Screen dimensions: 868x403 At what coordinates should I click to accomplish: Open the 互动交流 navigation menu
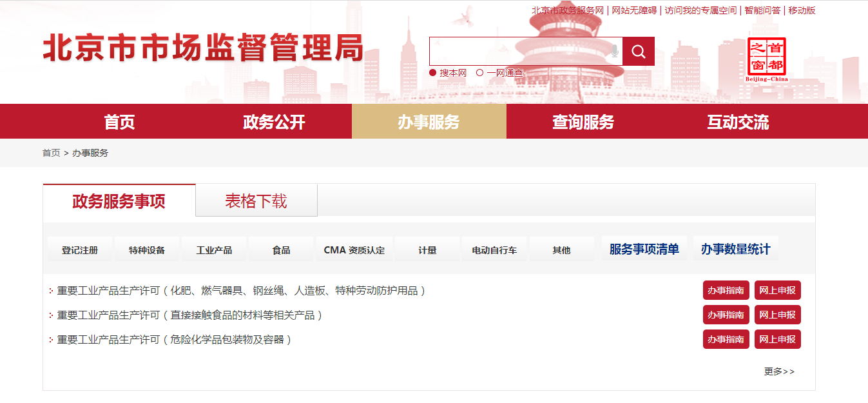(x=739, y=121)
